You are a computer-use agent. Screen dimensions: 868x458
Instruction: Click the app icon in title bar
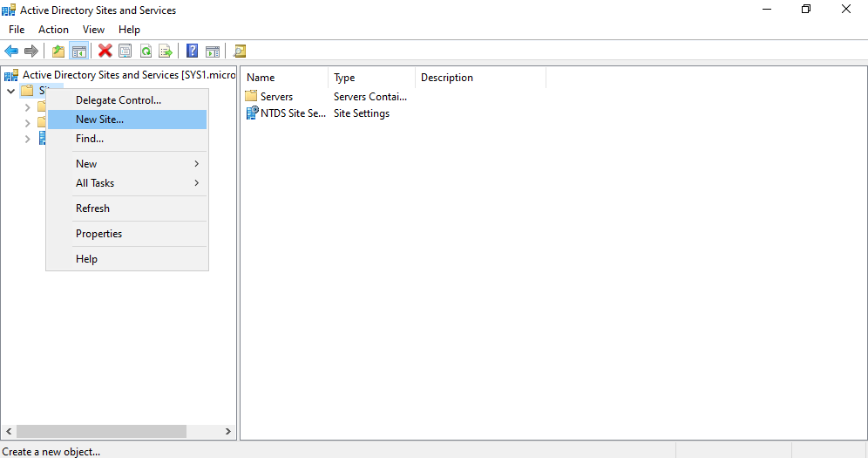click(x=9, y=10)
